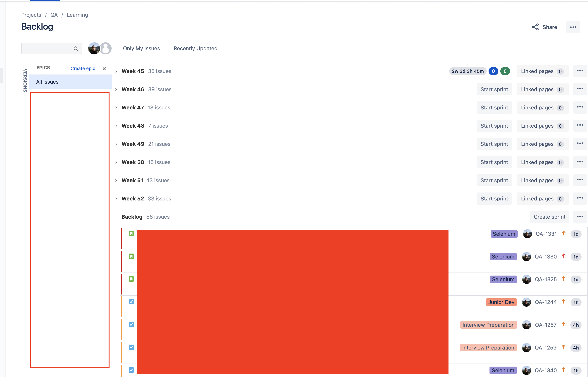Expand the Week 46 sprint
The image size is (588, 377).
pyautogui.click(x=116, y=90)
